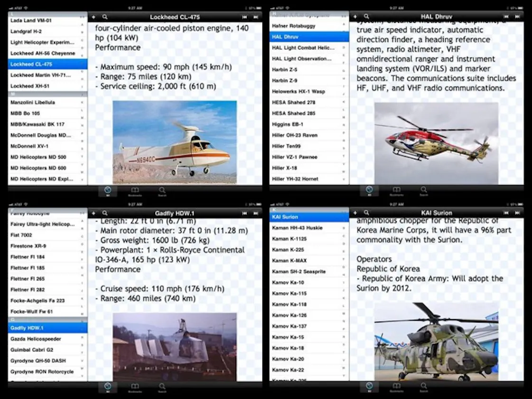Go to previous entry from Gadfly HDW.1 page

click(x=244, y=213)
